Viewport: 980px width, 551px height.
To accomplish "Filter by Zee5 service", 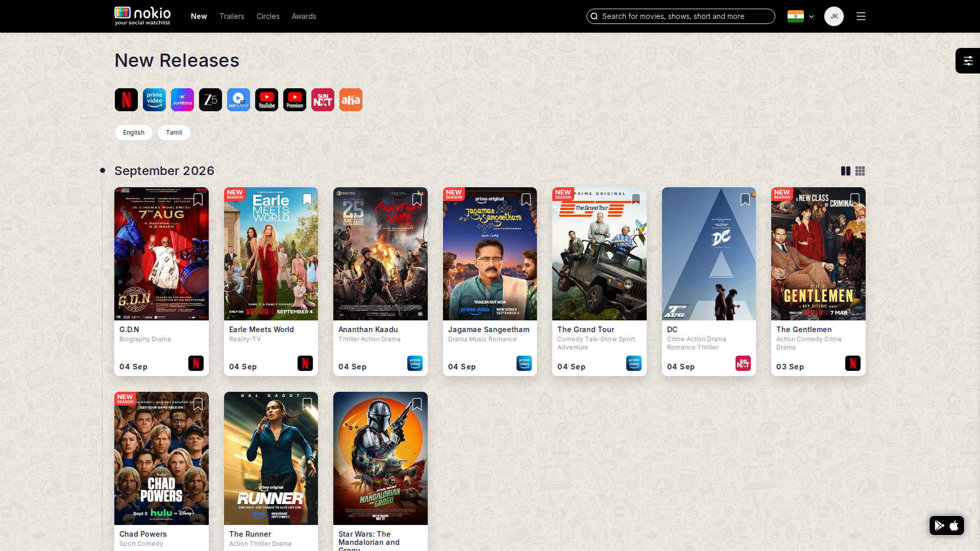I will [x=210, y=100].
